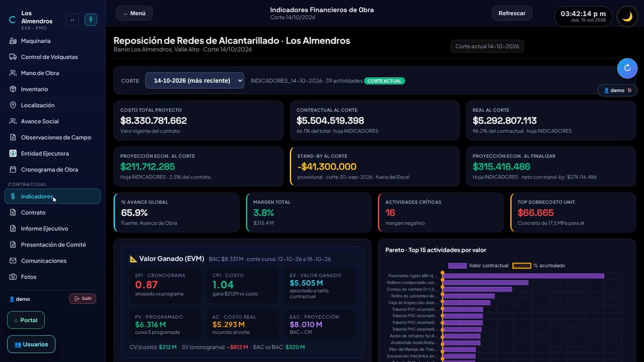Click the Informe Ejecutivo icon
The height and width of the screenshot is (362, 644).
(x=13, y=228)
